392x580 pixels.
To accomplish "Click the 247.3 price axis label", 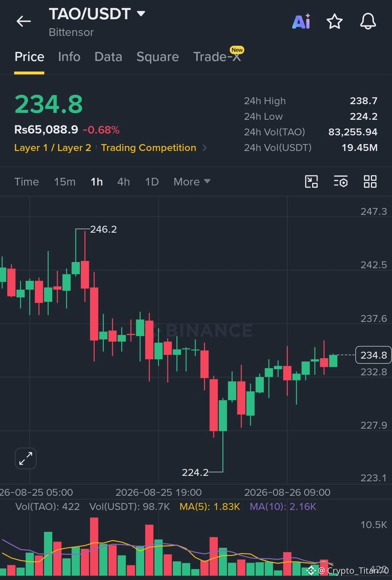I will 373,212.
